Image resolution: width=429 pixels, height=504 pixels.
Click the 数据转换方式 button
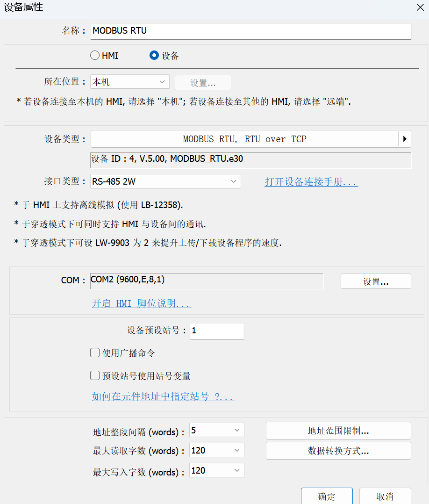[338, 451]
